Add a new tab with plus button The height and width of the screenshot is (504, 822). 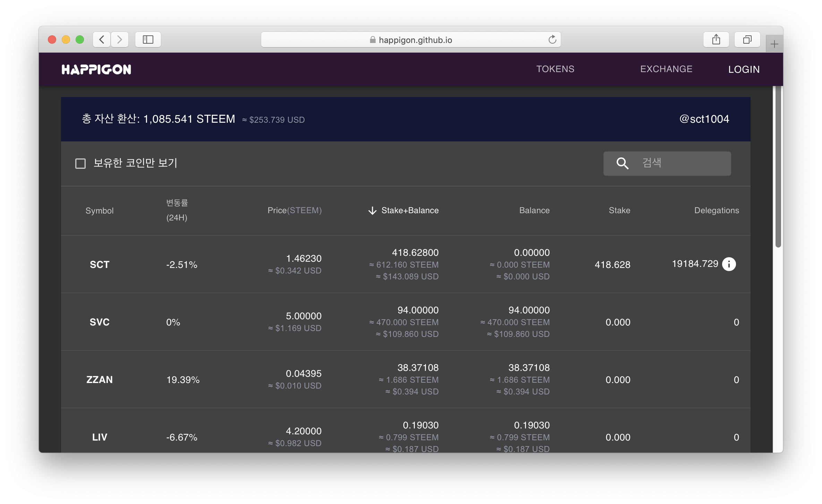(774, 44)
